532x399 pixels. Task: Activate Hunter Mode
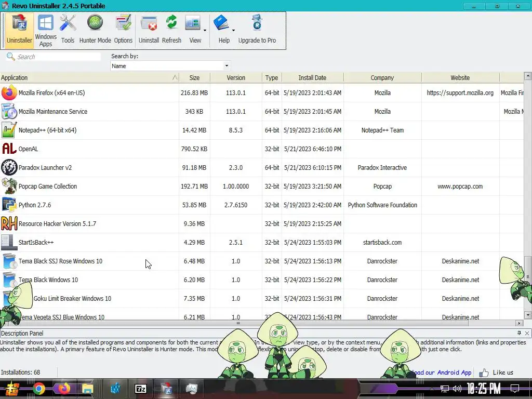(95, 30)
